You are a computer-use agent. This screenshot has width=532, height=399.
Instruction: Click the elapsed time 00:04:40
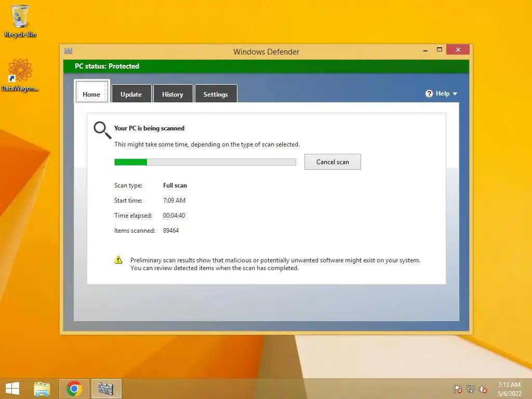[x=174, y=216]
